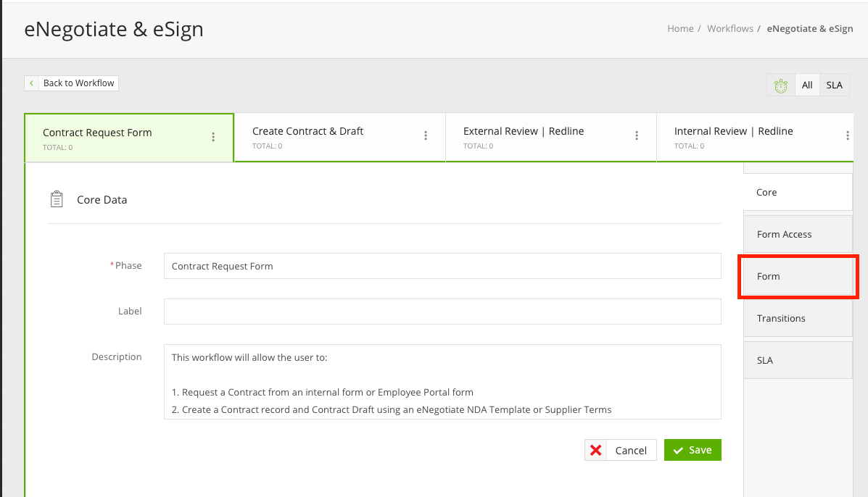Click the Back to Workflow button

71,83
